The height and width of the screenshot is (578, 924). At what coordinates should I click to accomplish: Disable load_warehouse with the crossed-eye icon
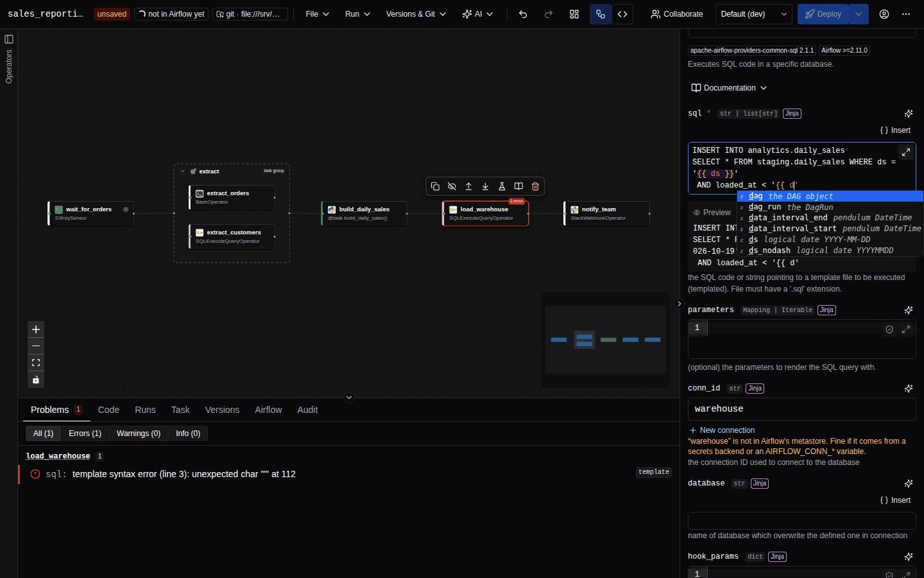tap(452, 186)
